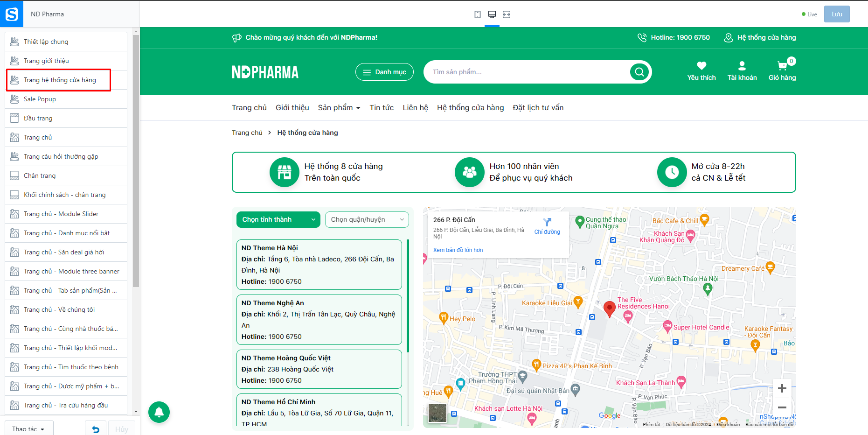This screenshot has width=868, height=435.
Task: Click the search magnifier icon
Action: coord(639,72)
